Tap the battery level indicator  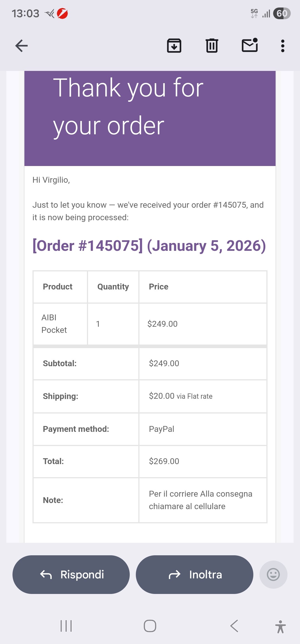pos(282,13)
